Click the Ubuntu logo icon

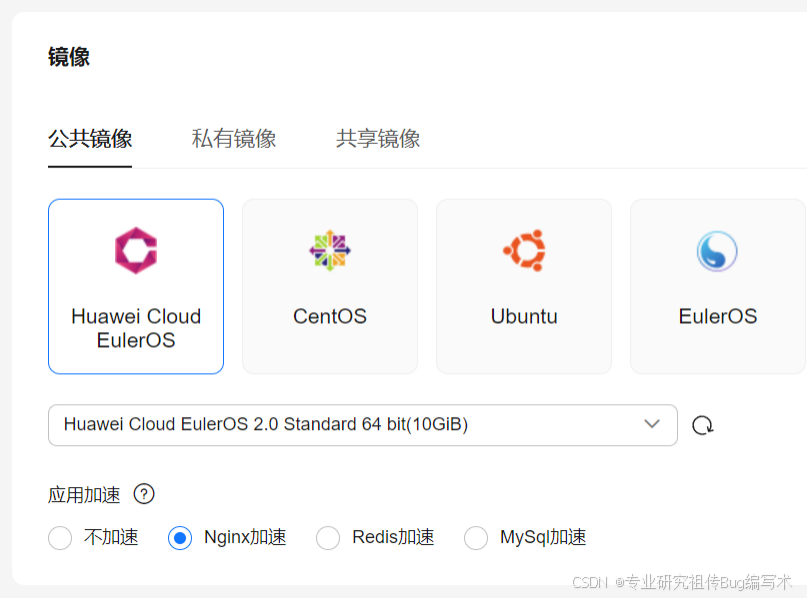click(x=524, y=250)
